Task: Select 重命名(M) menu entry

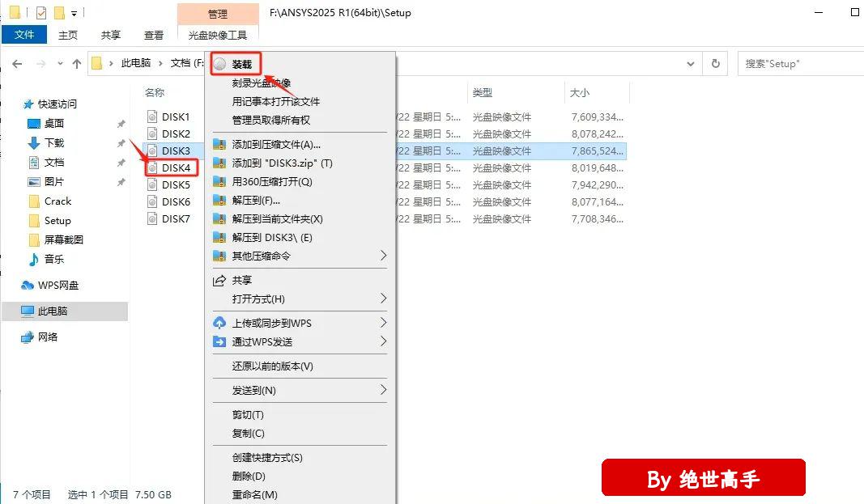Action: [x=254, y=494]
